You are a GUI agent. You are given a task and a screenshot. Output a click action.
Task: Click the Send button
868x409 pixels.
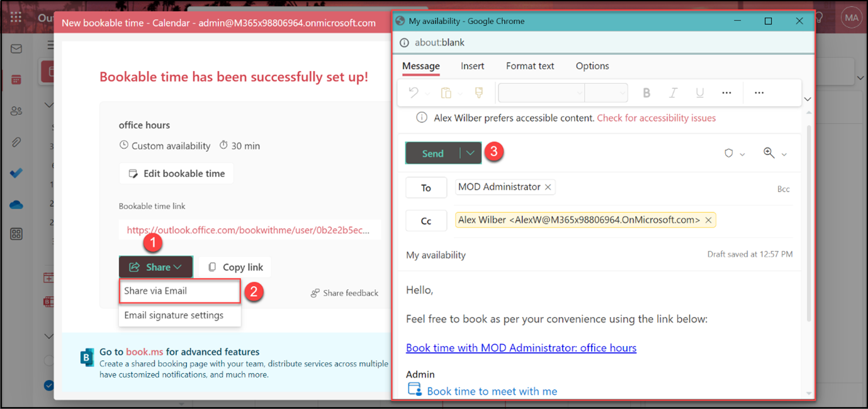point(432,153)
